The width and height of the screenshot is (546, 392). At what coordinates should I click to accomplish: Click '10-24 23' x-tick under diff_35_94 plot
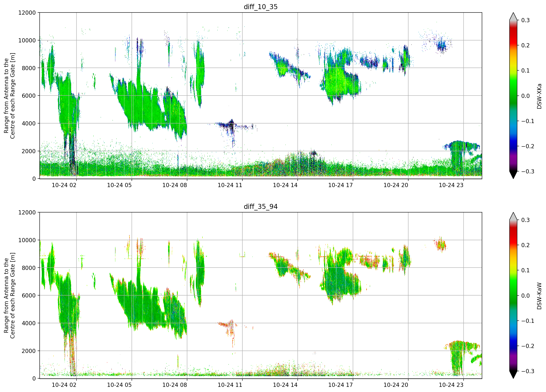451,385
